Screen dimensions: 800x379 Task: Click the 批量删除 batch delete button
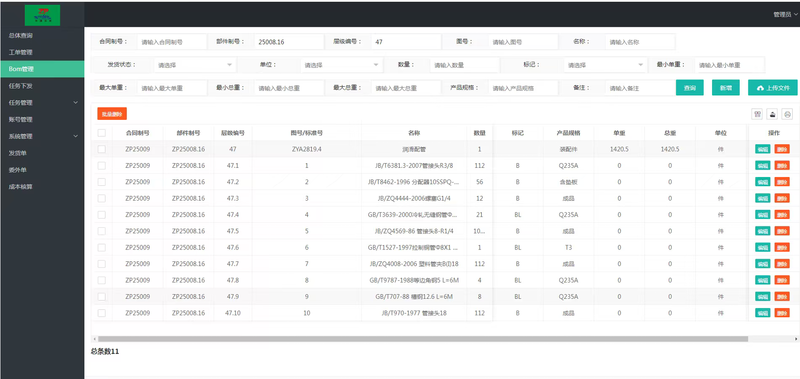112,114
